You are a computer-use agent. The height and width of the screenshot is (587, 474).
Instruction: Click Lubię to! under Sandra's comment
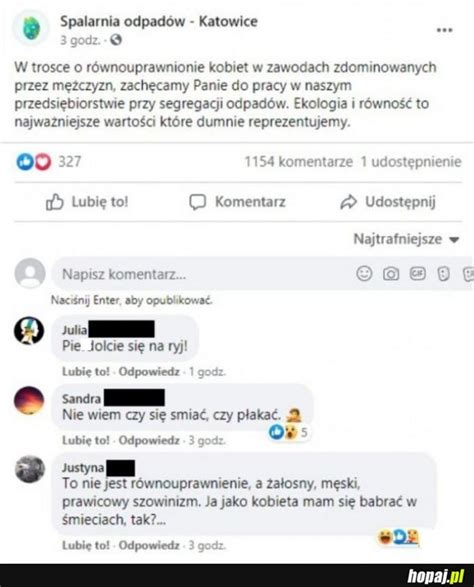point(86,440)
